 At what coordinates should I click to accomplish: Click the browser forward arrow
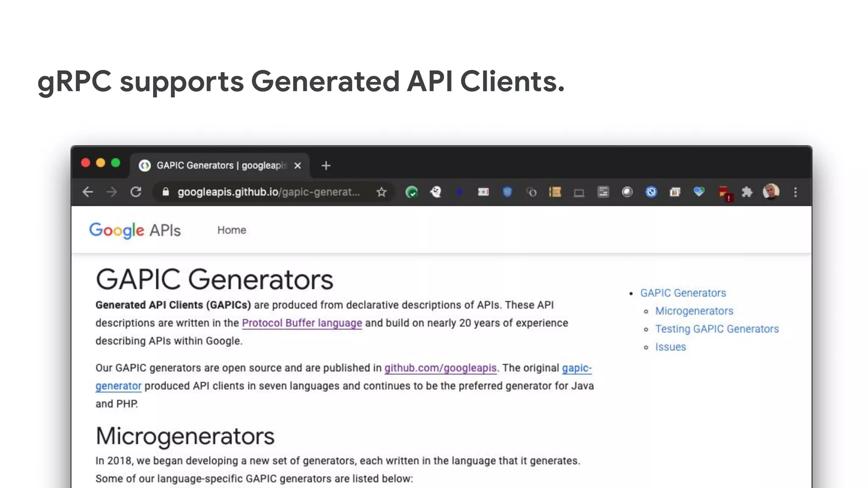coord(111,192)
